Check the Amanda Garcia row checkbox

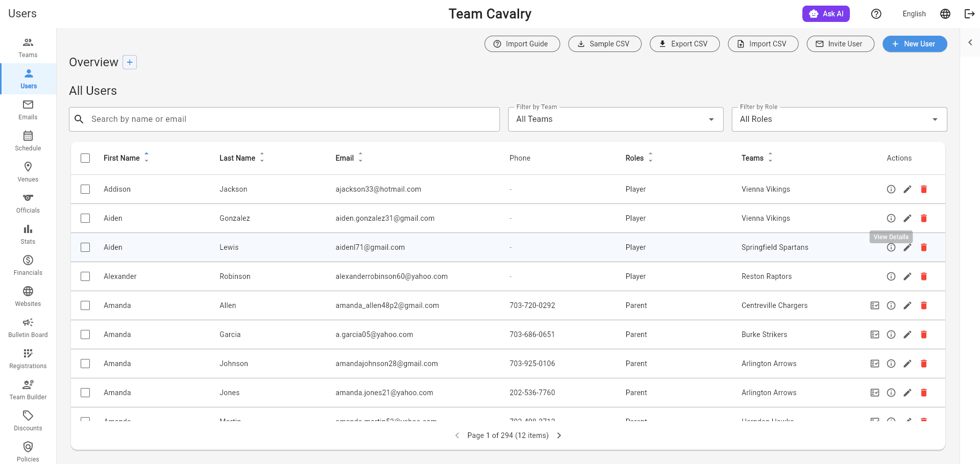click(85, 334)
